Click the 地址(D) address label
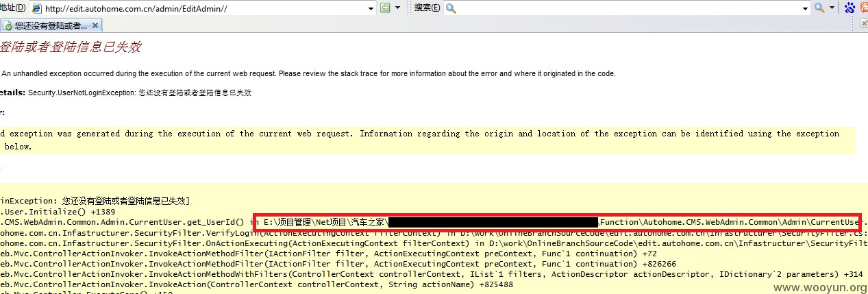This screenshot has height=294, width=868. point(12,8)
